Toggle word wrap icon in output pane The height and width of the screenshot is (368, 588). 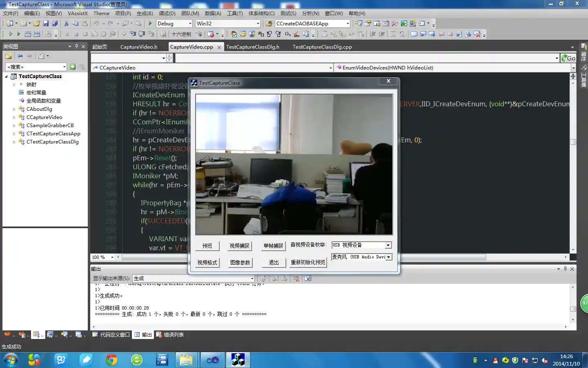coord(308,278)
